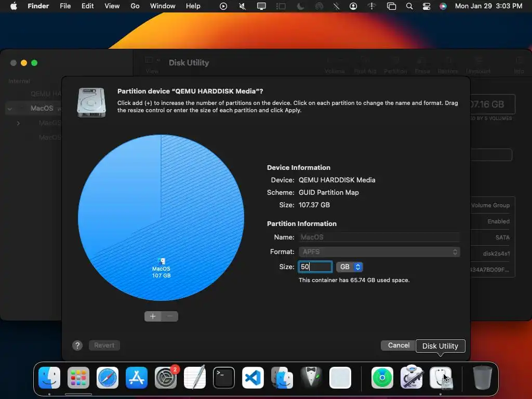The height and width of the screenshot is (399, 532).
Task: Click "This container has 65.74 GB used space."
Action: 354,280
